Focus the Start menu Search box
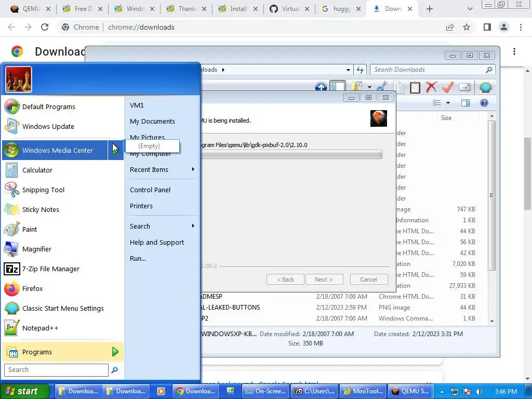 pyautogui.click(x=56, y=370)
